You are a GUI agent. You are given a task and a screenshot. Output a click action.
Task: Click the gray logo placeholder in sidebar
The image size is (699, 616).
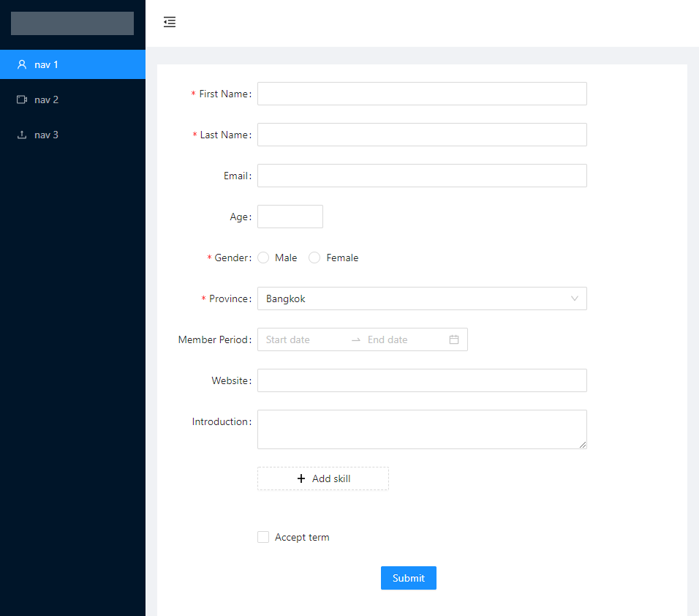(x=72, y=23)
